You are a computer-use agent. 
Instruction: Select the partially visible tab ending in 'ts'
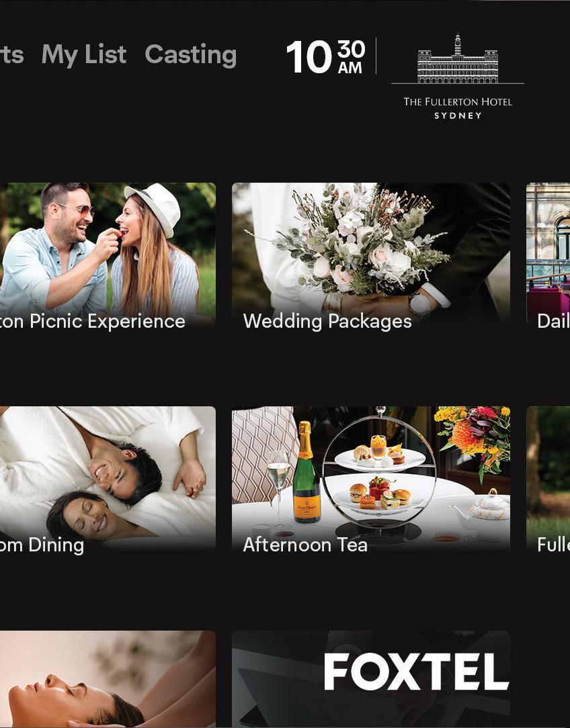12,55
